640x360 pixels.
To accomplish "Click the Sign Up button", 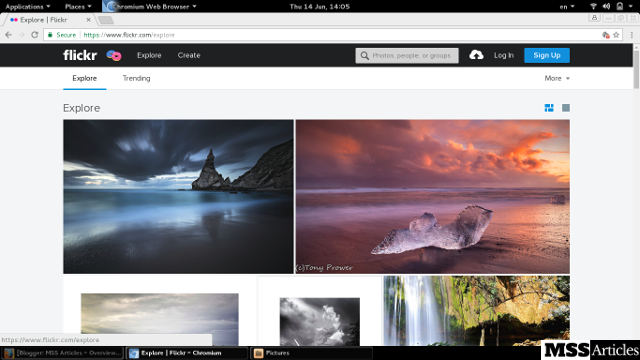I will coord(547,55).
